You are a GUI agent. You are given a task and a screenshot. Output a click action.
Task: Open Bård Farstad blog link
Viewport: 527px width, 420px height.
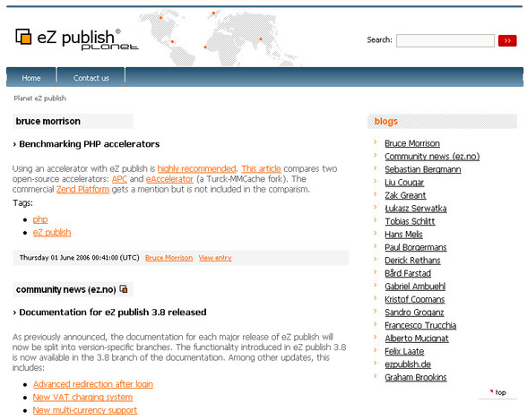coord(408,273)
